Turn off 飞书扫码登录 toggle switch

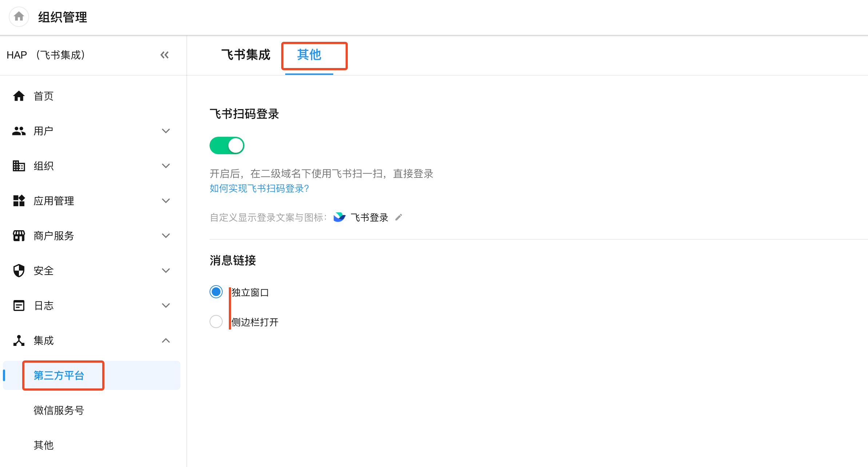227,145
